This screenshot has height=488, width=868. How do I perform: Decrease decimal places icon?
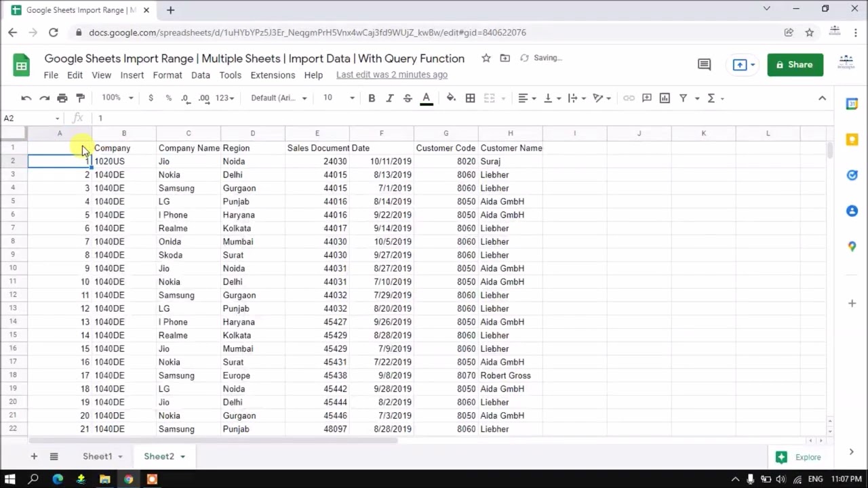pos(185,98)
